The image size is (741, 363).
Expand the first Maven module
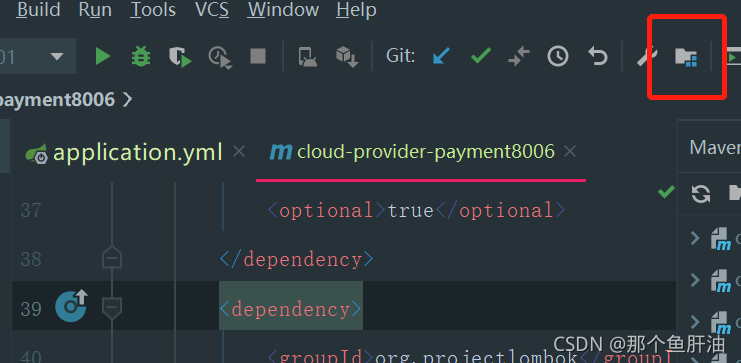(695, 238)
